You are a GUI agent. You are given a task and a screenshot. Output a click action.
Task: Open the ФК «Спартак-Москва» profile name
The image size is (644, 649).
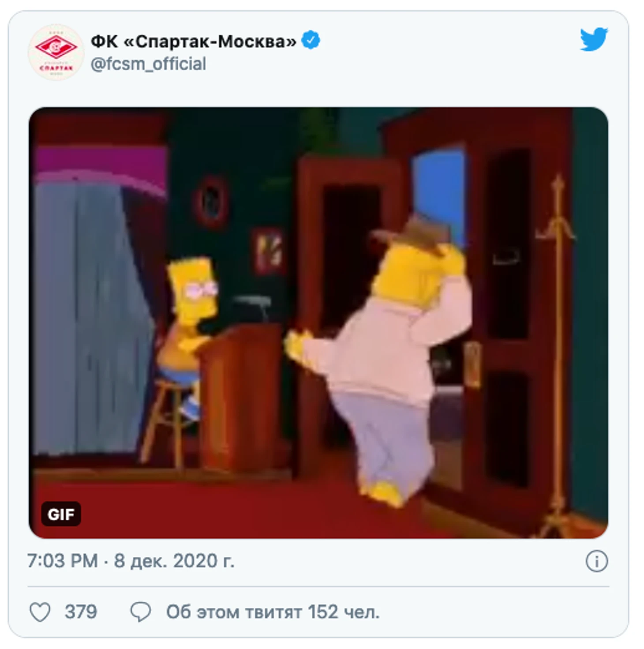tap(193, 41)
